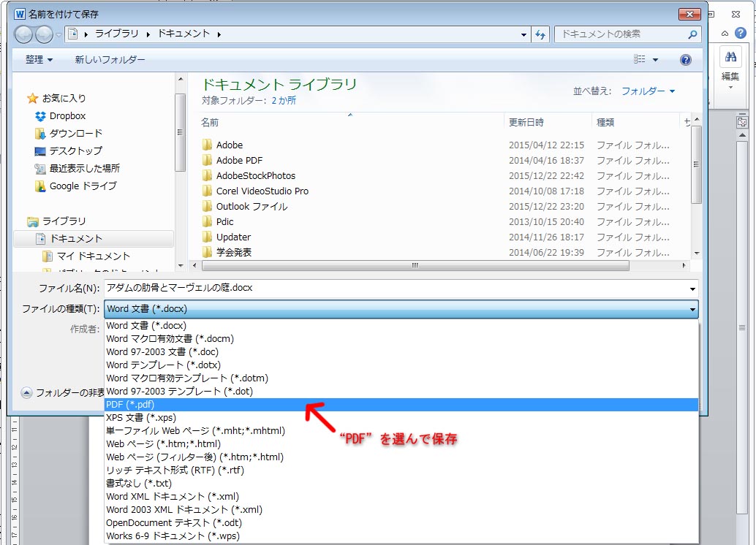Screen dimensions: 756x545
Task: Click the ファイル名 input field
Action: 396,289
